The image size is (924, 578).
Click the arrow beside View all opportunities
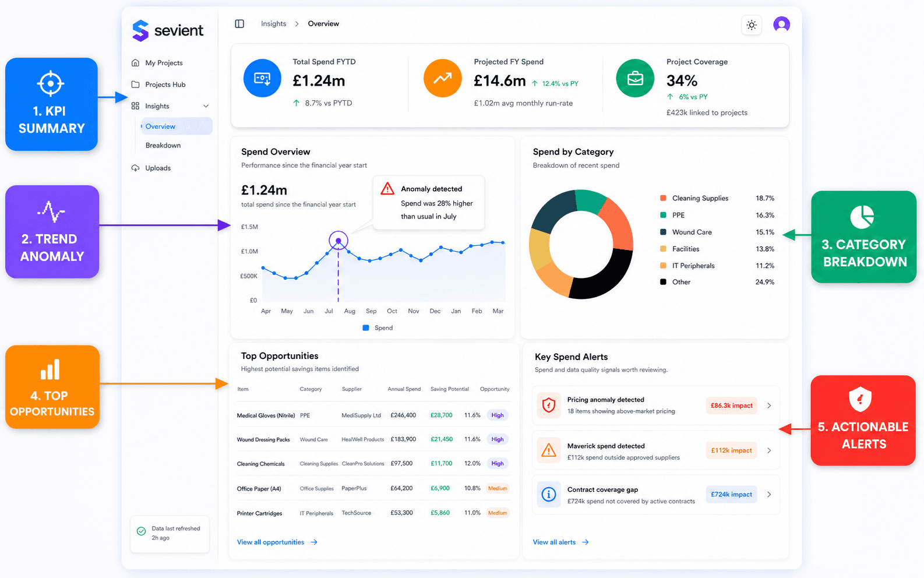[x=314, y=542]
